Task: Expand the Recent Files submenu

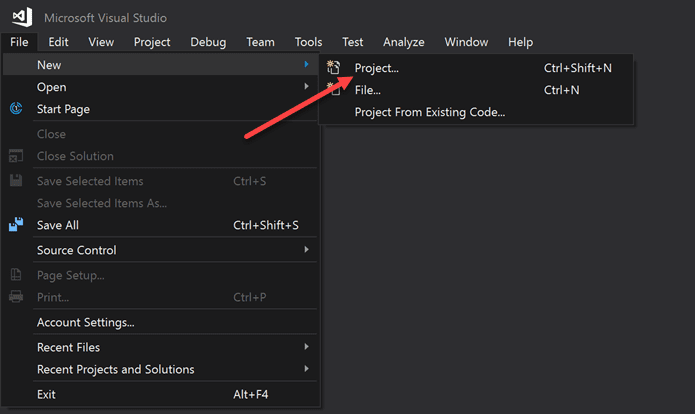Action: pos(306,347)
